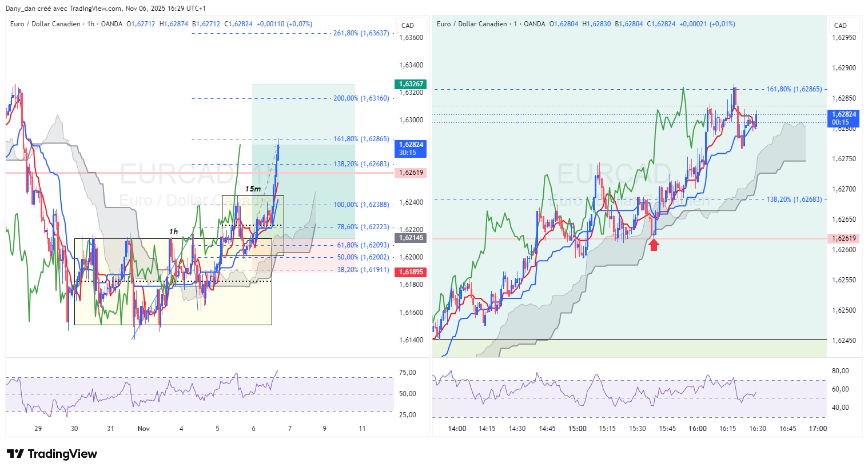Click the pink 1,62619 price tag on the 1-minute chart
Viewport: 868px width, 471px height.
point(844,238)
